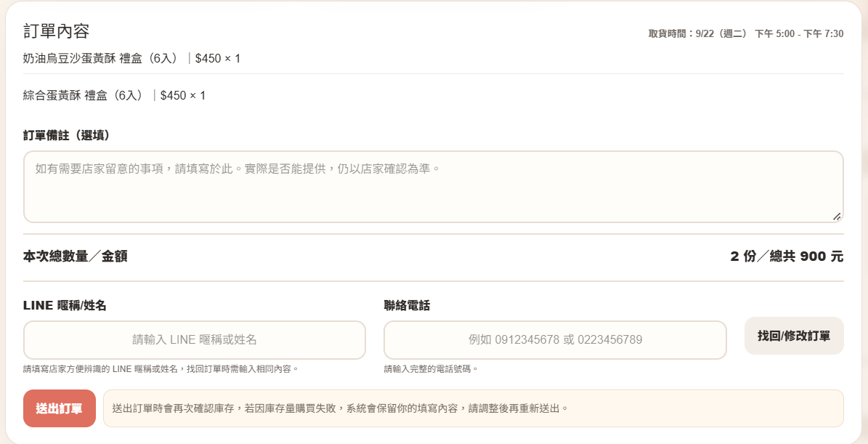Image resolution: width=868 pixels, height=444 pixels.
Task: Click the LINE 暱稱/姓名 input field
Action: tap(195, 340)
